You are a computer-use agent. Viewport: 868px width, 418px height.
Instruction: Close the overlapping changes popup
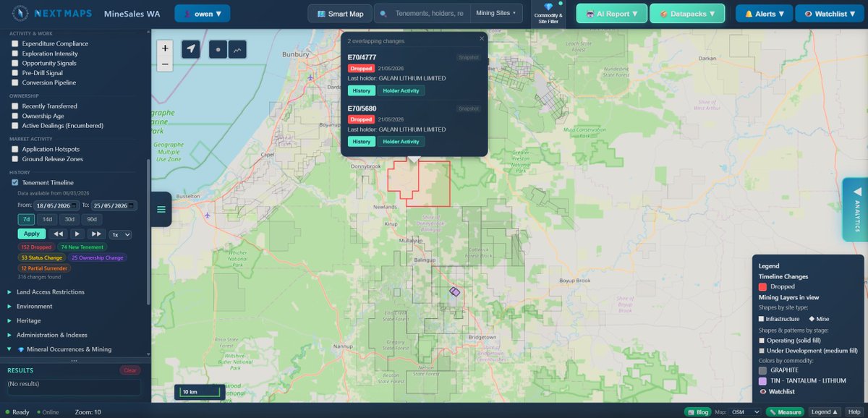(482, 38)
